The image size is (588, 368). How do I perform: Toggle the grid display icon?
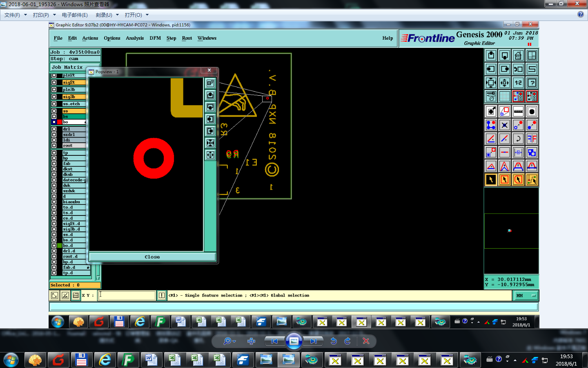click(505, 96)
